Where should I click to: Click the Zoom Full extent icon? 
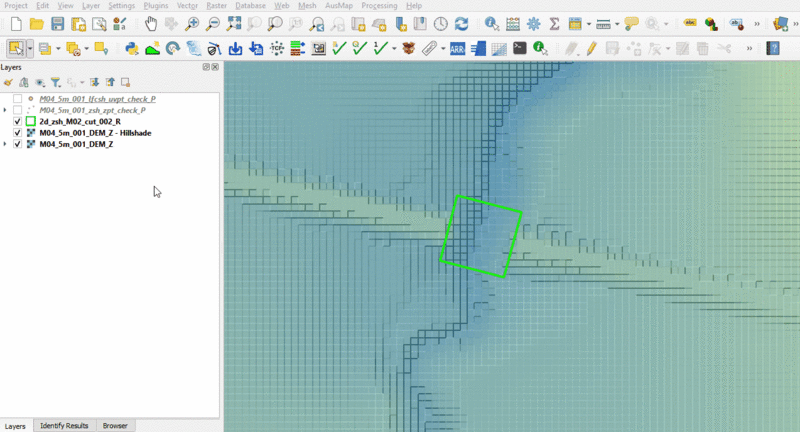click(233, 23)
